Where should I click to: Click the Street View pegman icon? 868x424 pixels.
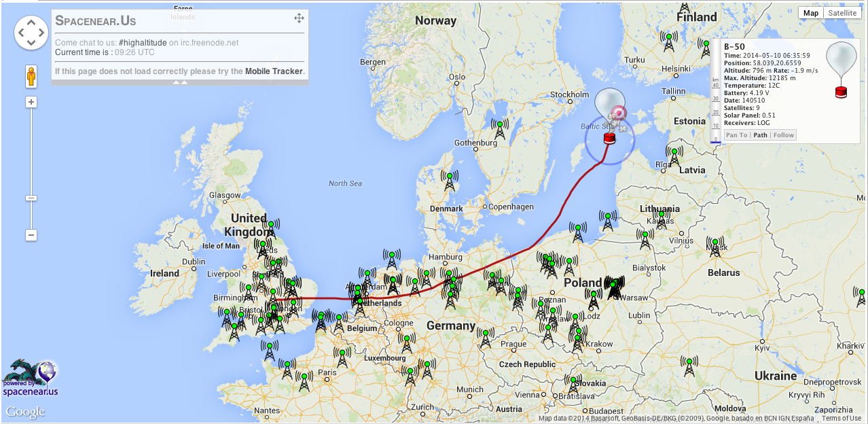coord(31,77)
